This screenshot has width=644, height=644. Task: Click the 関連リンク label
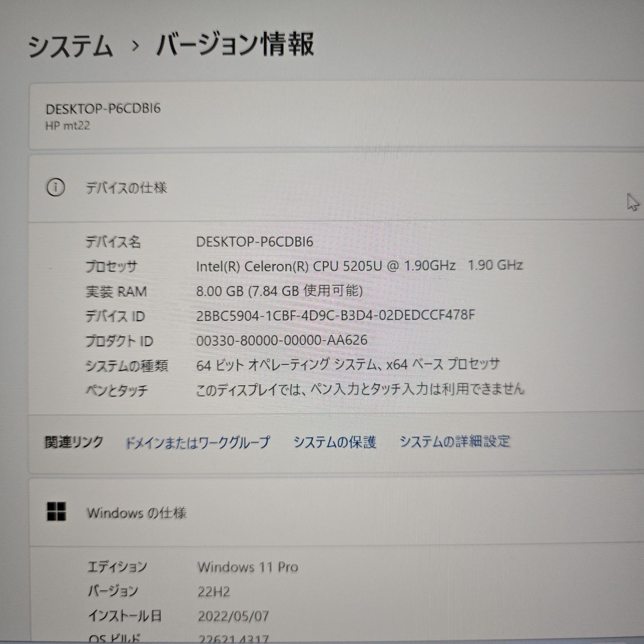pos(74,442)
